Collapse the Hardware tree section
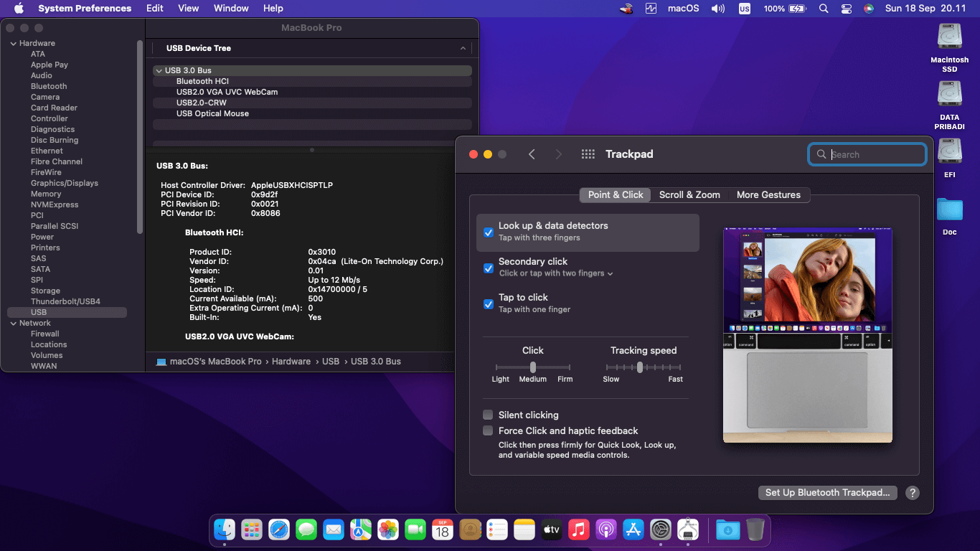 pyautogui.click(x=13, y=44)
